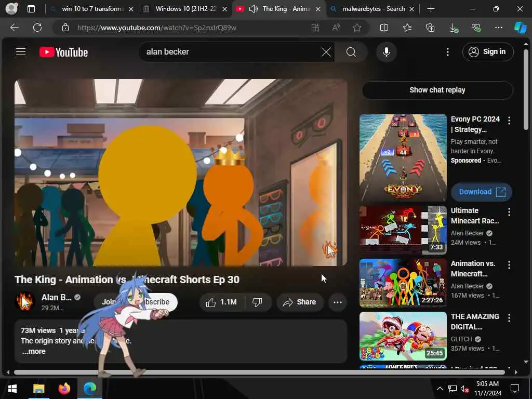Viewport: 532px width, 399px height.
Task: Close the win 10 to 7 tab
Action: point(131,9)
